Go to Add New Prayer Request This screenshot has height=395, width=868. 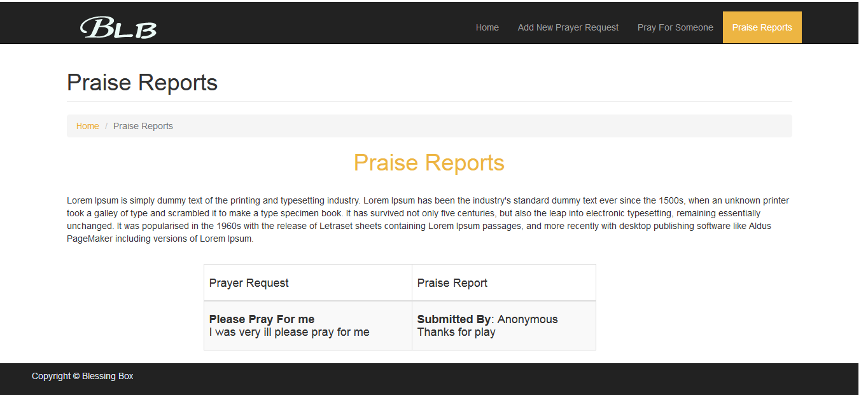click(x=568, y=27)
